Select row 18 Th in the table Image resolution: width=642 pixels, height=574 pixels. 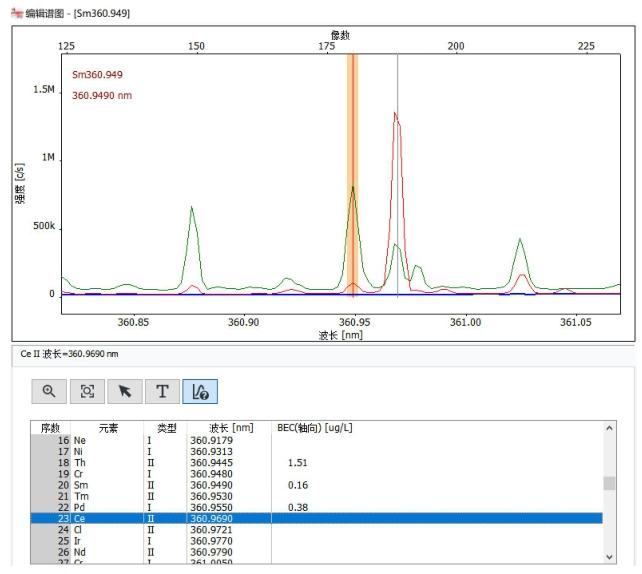point(316,463)
